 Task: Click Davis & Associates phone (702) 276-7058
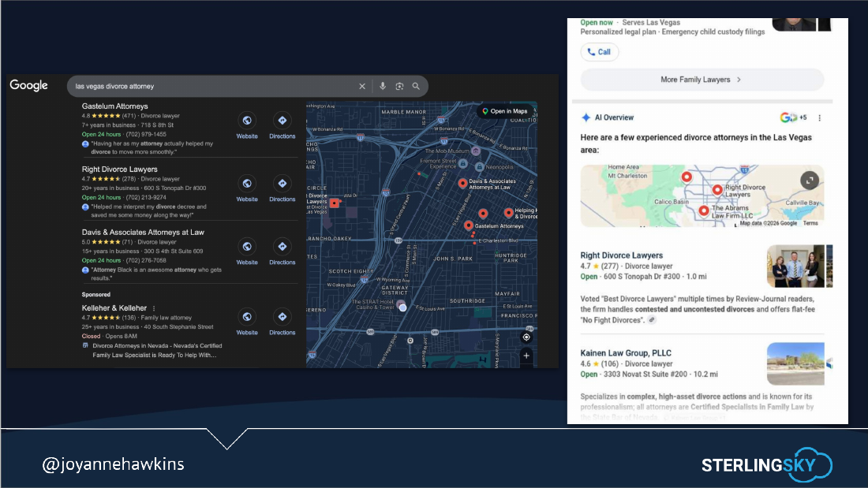[146, 261]
